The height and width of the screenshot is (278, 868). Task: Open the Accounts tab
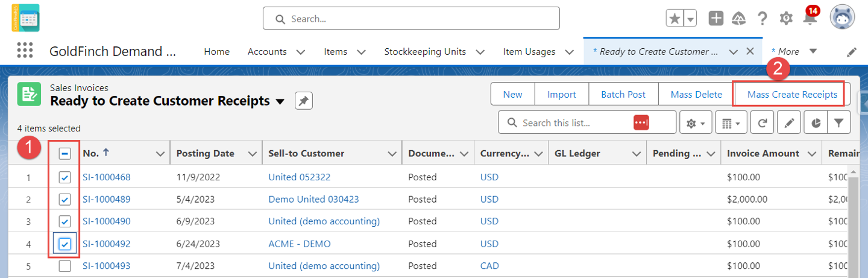pyautogui.click(x=267, y=52)
